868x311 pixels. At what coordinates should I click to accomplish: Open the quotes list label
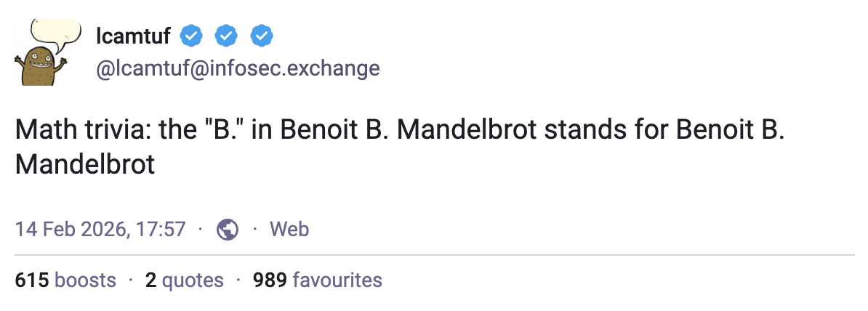193,280
